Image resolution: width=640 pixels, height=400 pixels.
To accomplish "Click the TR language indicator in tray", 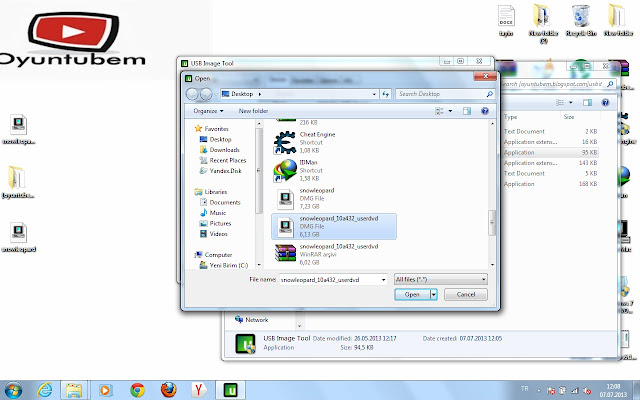I will [x=524, y=389].
